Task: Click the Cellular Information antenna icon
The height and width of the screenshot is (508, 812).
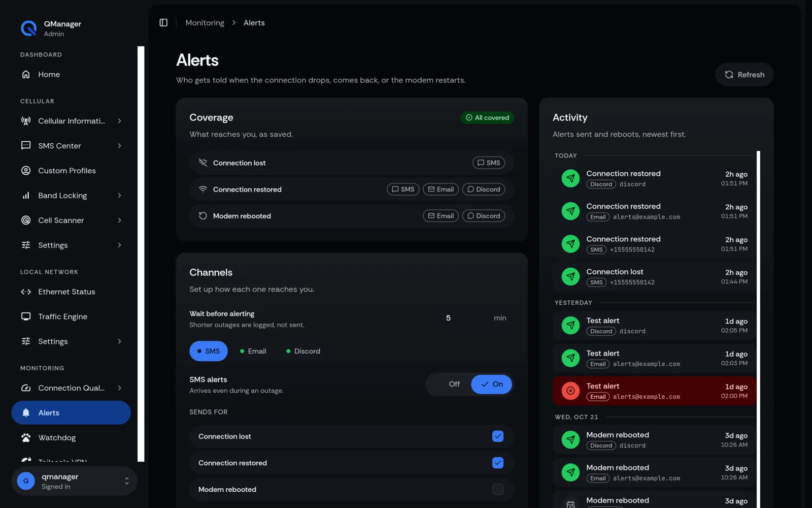Action: (x=26, y=121)
